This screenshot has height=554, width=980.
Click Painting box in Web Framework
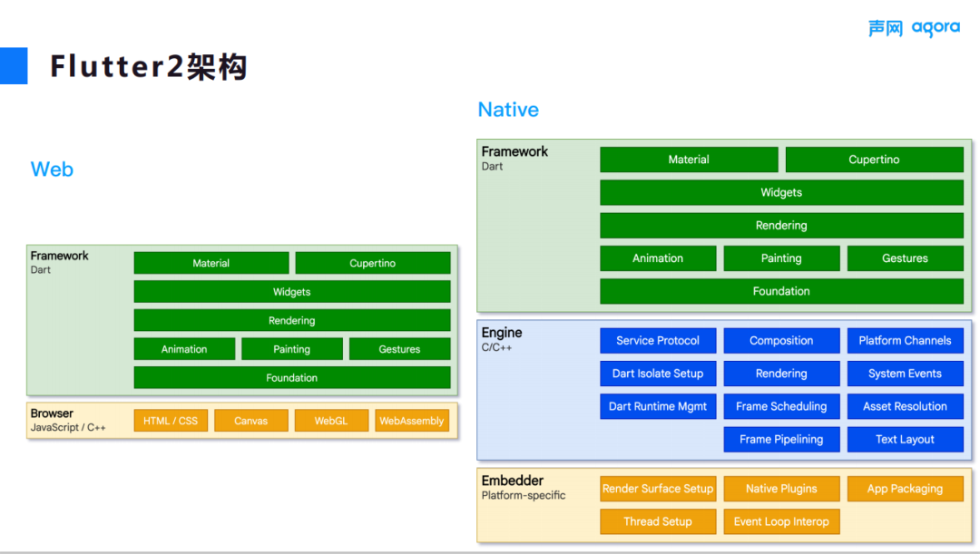(x=292, y=349)
